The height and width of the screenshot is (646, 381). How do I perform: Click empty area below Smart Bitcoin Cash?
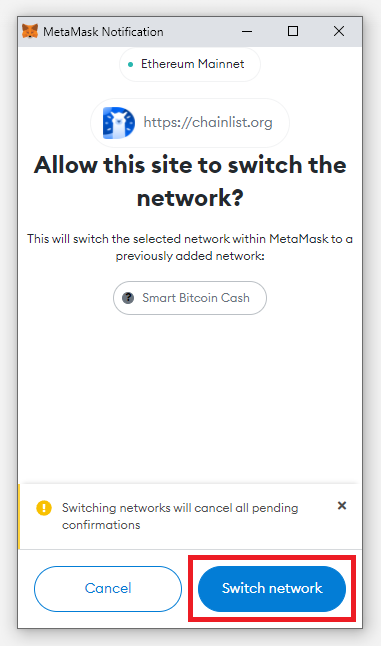click(190, 396)
